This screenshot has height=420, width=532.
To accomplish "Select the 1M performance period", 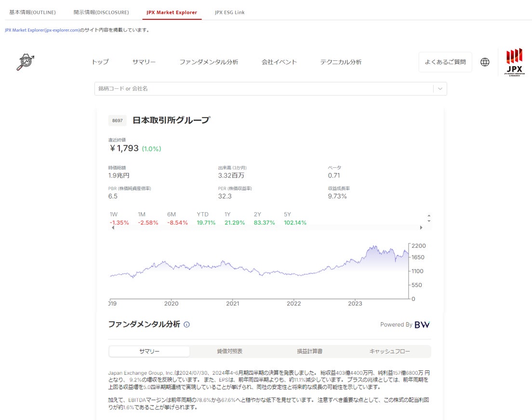I will (x=148, y=218).
